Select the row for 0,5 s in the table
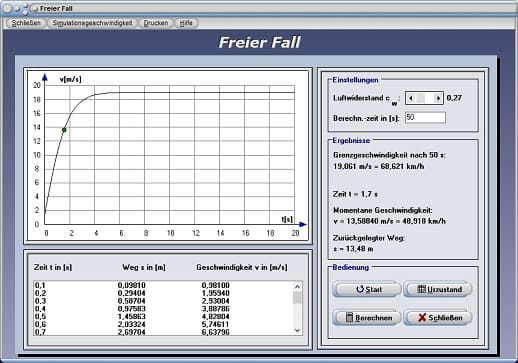This screenshot has width=518, height=363. [163, 316]
